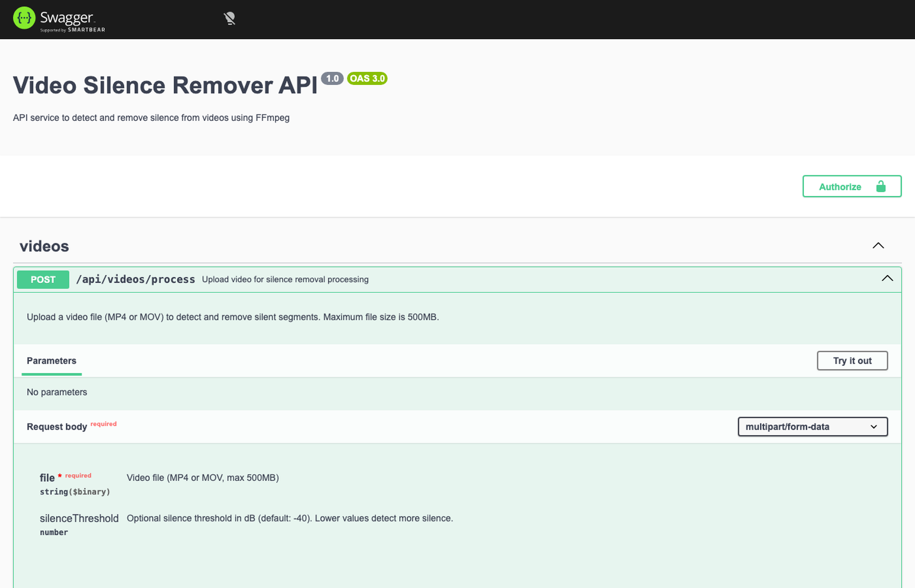Click the Video Silence Remover API title

point(164,85)
